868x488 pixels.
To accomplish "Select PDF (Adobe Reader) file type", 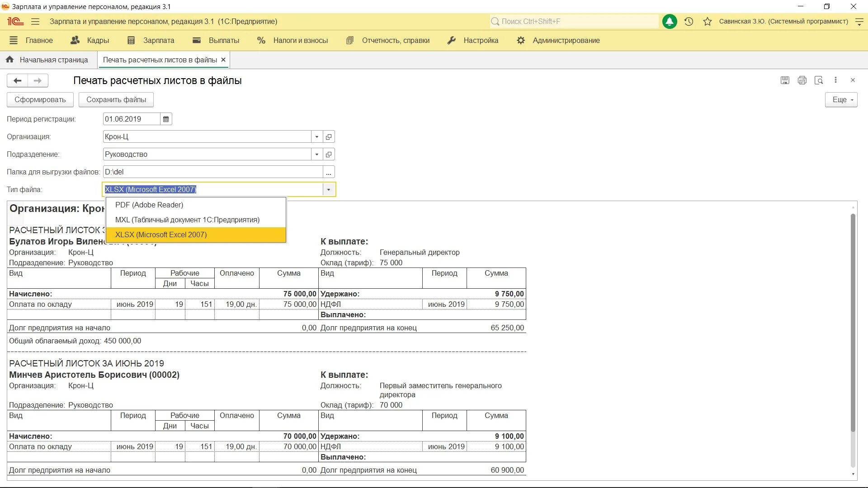I will tap(196, 205).
